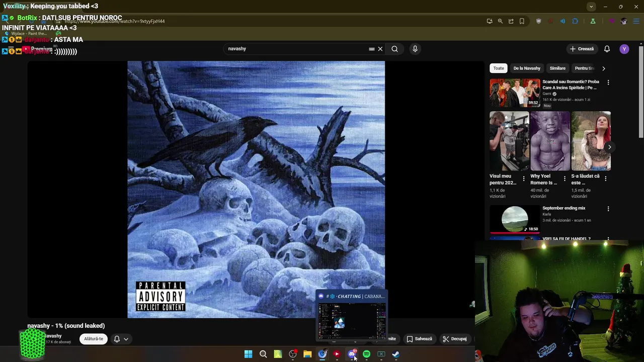Open the Scandal sau Romantic video thumbnail
This screenshot has width=644, height=362.
pyautogui.click(x=515, y=93)
